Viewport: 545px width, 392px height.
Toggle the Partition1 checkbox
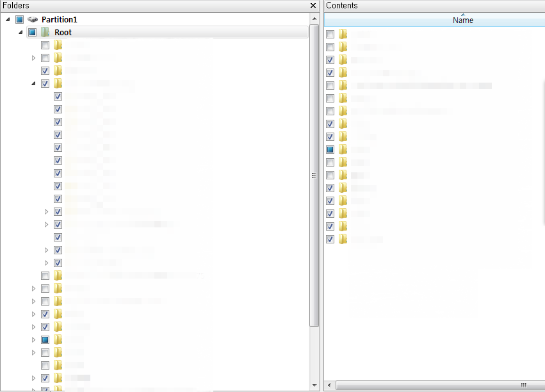click(x=19, y=19)
